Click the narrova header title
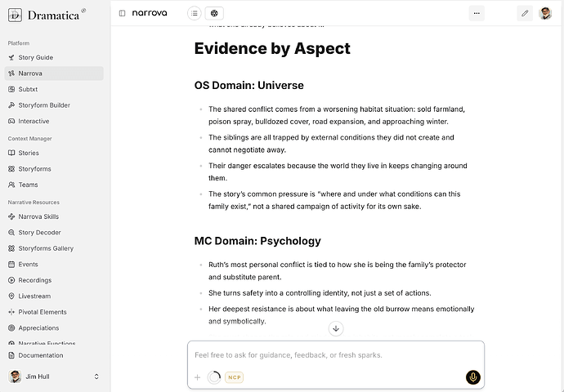Image resolution: width=564 pixels, height=392 pixels. [x=150, y=13]
